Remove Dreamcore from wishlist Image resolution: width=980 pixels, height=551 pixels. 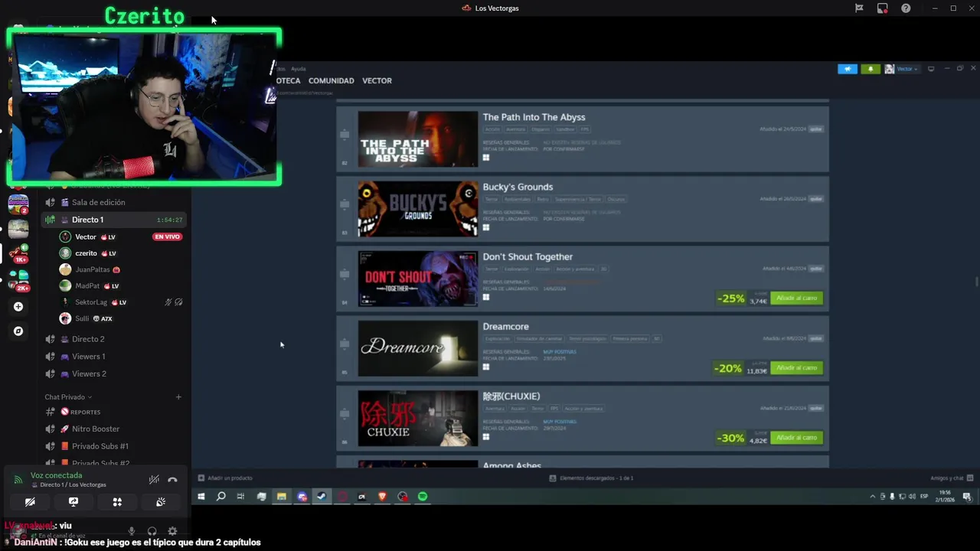816,338
